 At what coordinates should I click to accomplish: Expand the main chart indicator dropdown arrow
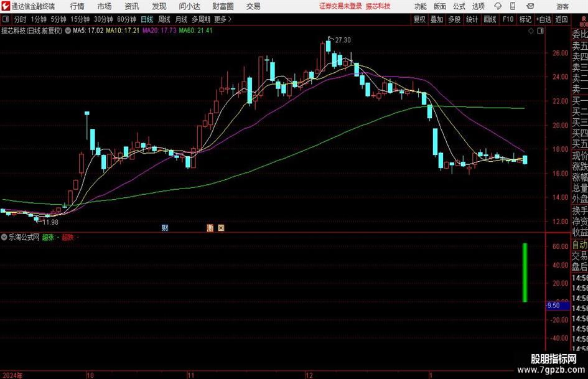[x=68, y=30]
